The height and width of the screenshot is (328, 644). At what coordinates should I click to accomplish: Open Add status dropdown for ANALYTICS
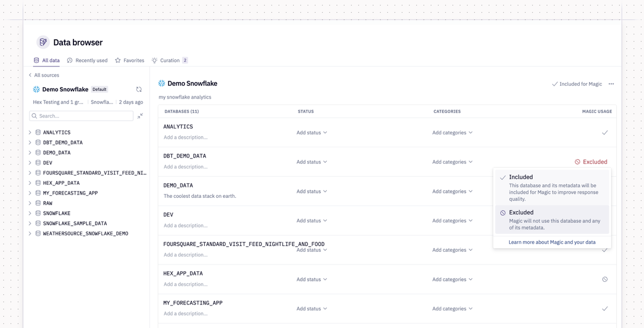point(312,132)
